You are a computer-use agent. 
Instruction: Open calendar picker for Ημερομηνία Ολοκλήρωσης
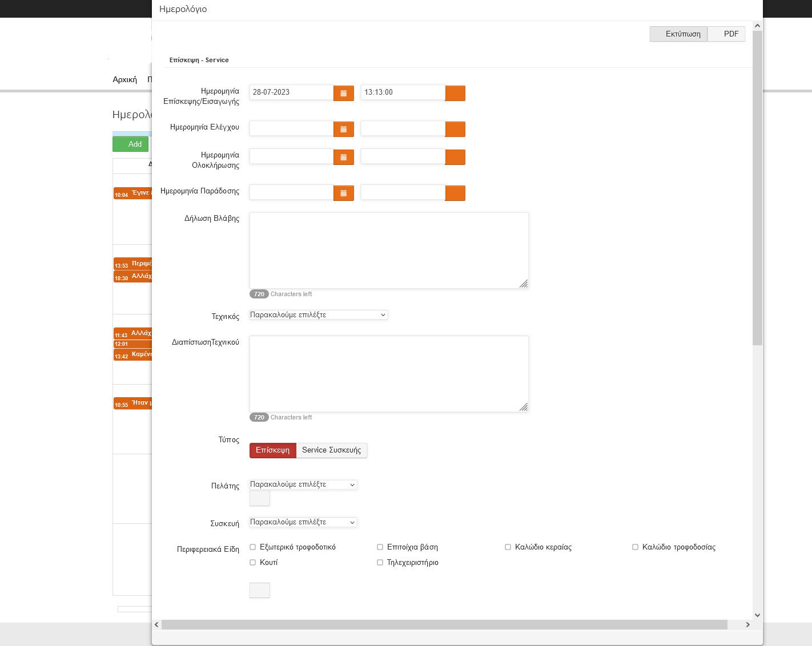pyautogui.click(x=343, y=157)
